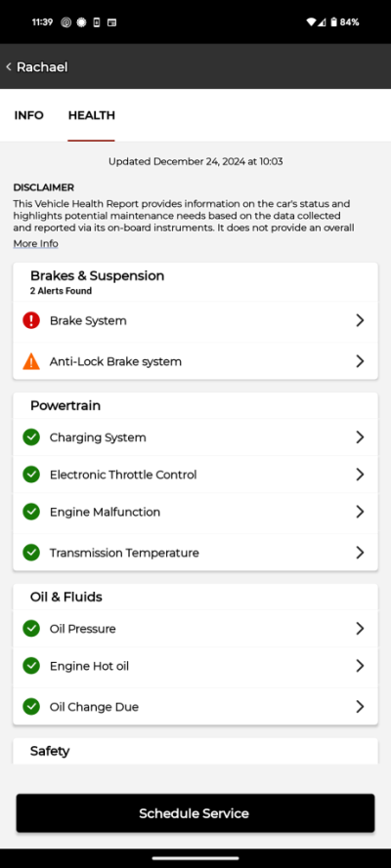Viewport: 391px width, 868px height.
Task: Expand Brake System details chevron
Action: coord(360,320)
